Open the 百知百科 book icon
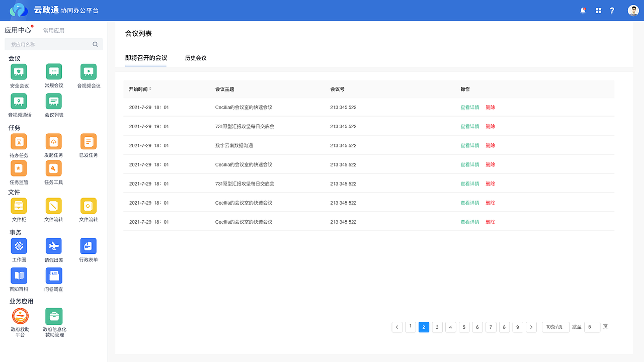644x362 pixels. point(19,276)
